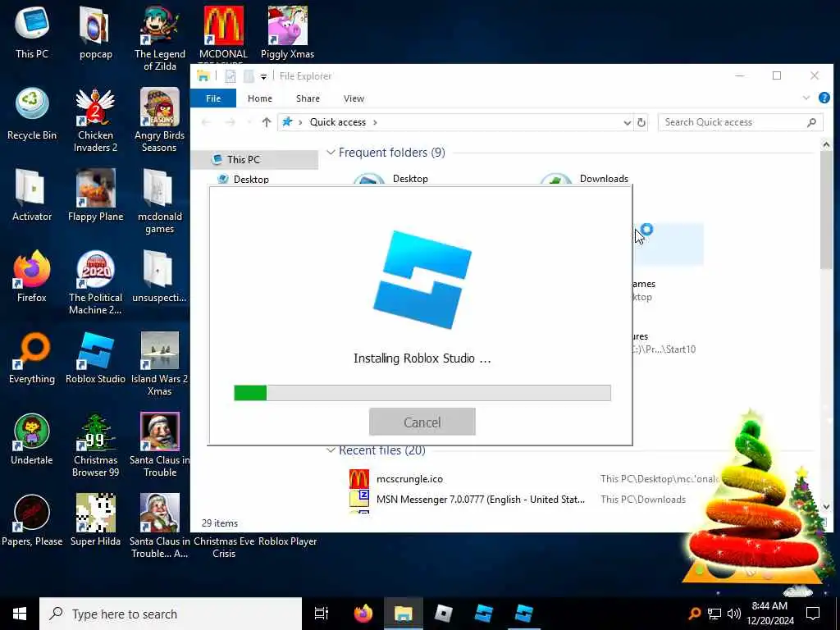This screenshot has width=840, height=630.
Task: Open MCDONAL desktop shortcut
Action: coord(223,32)
